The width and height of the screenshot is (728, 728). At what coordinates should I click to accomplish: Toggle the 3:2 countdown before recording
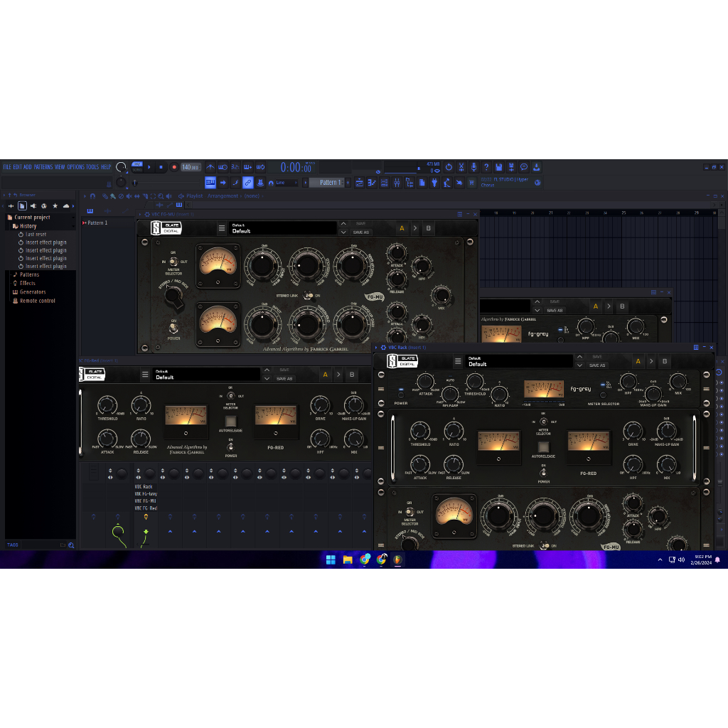(x=235, y=167)
